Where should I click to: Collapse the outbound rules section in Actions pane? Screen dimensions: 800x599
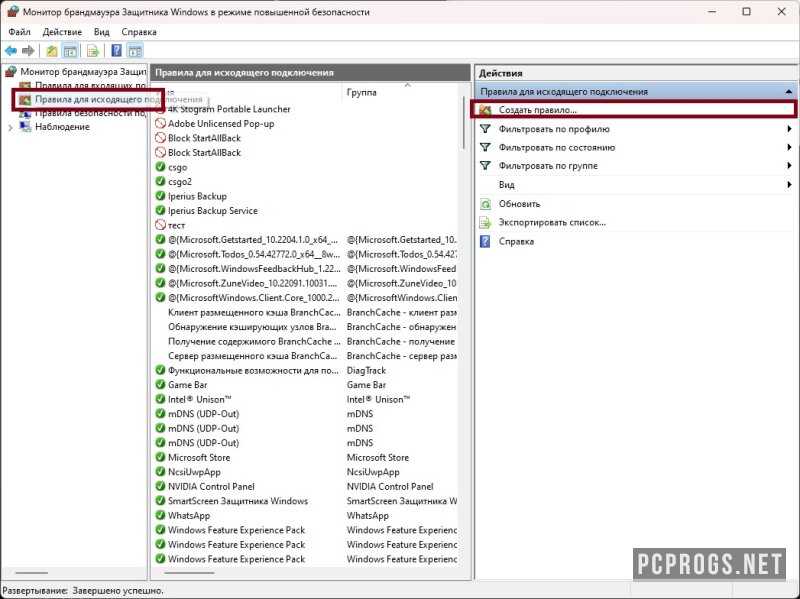tap(789, 92)
